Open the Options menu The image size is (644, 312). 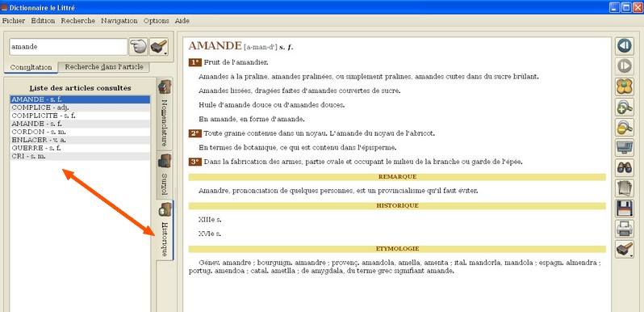click(x=156, y=20)
